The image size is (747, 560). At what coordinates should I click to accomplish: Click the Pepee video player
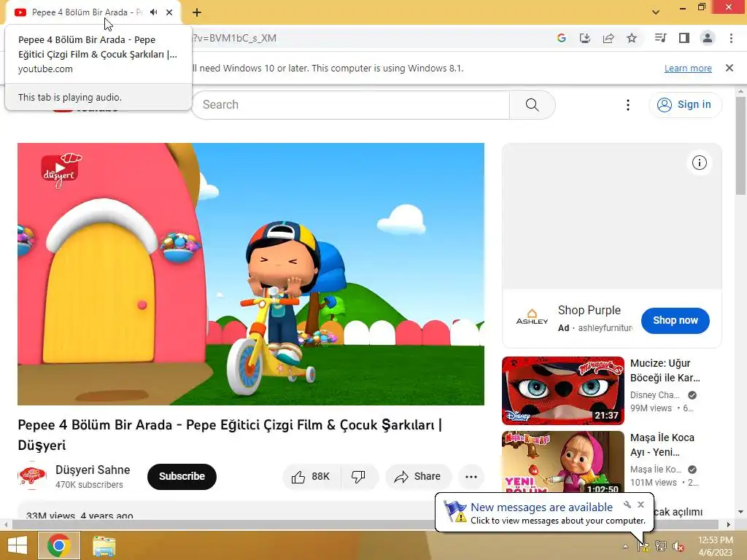[251, 274]
